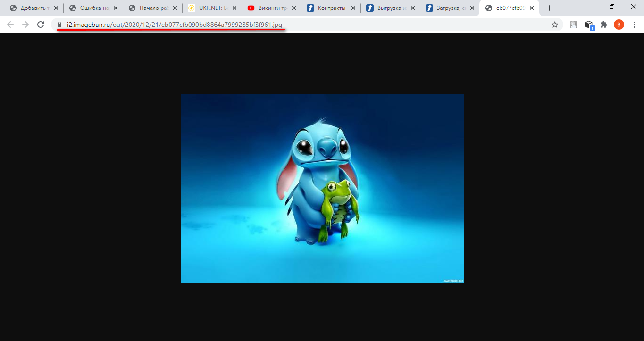Click the Stitch holding a frog image
Screen dimensions: 644x341
pyautogui.click(x=322, y=189)
